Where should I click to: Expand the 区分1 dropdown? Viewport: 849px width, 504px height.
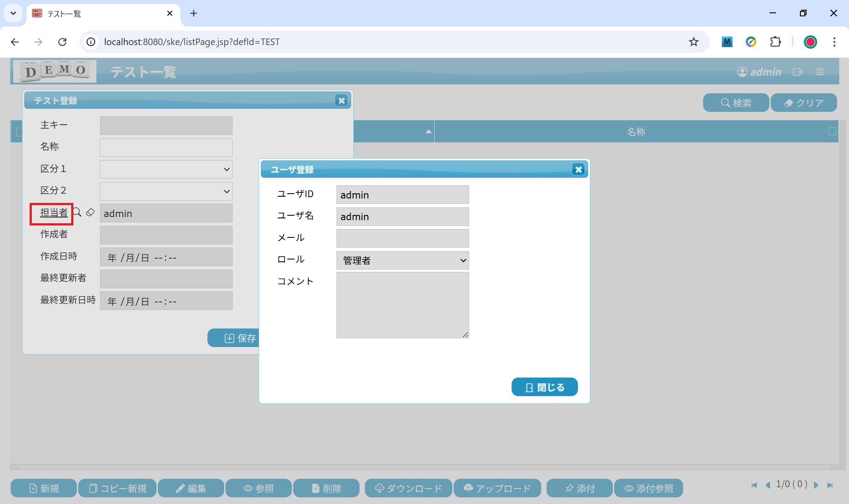(x=166, y=169)
